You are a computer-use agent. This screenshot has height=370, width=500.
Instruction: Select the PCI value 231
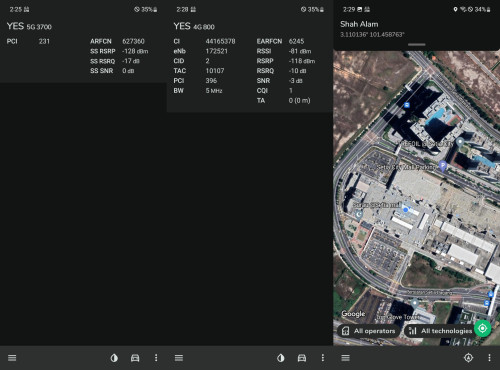tap(44, 41)
